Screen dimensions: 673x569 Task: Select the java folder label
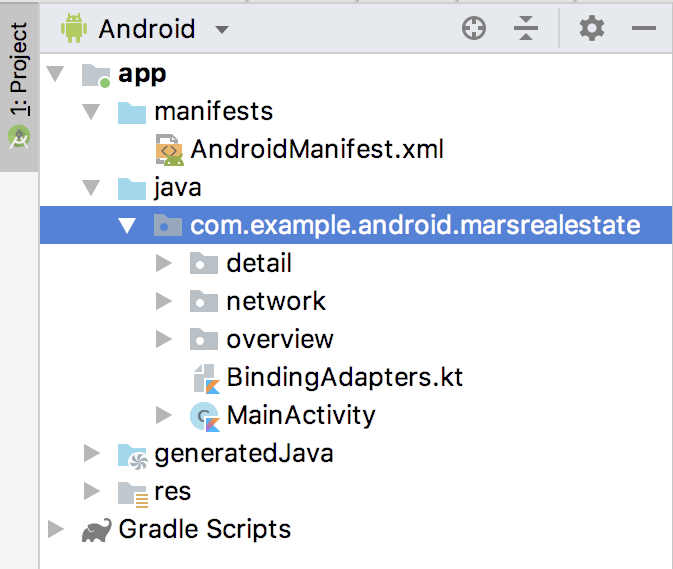[x=177, y=188]
